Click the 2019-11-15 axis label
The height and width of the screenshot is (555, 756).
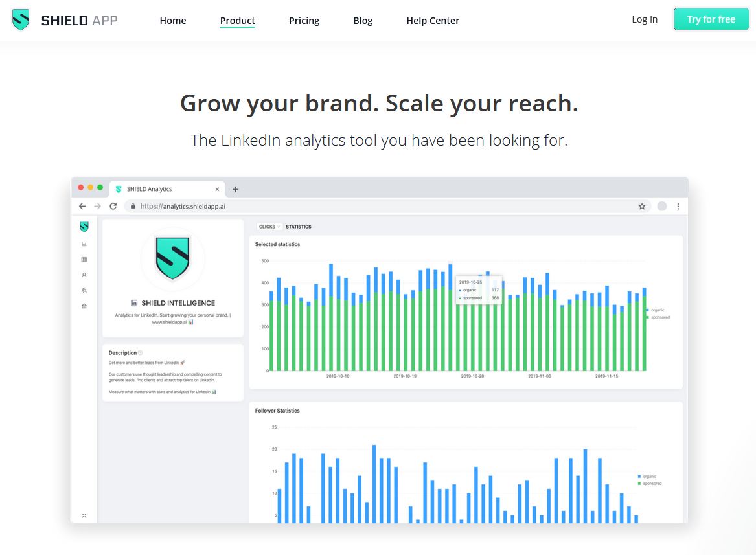coord(606,376)
